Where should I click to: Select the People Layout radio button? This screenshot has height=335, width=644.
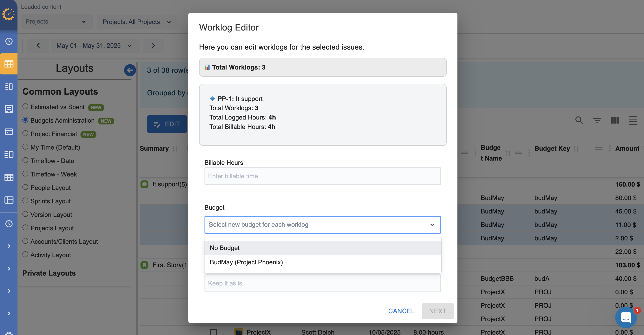25,187
